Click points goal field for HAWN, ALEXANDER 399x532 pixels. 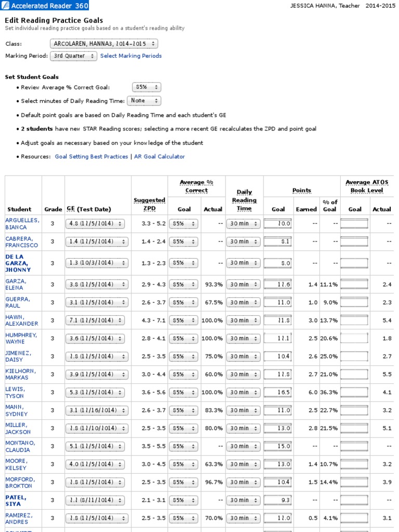pyautogui.click(x=277, y=320)
